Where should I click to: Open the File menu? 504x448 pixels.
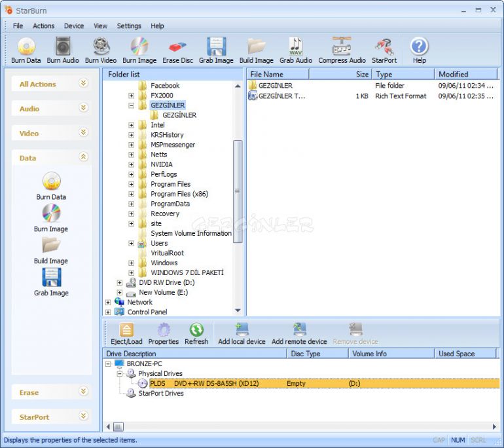click(18, 26)
